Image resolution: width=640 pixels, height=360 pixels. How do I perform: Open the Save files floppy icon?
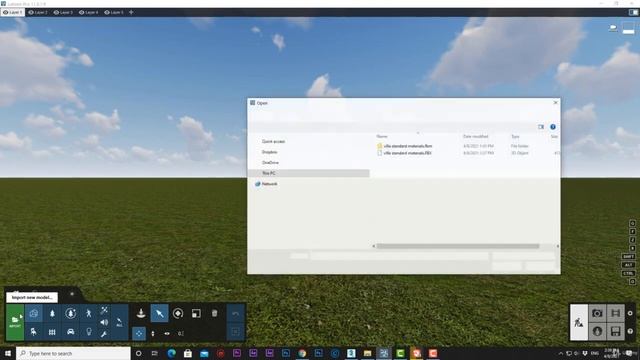click(x=616, y=331)
